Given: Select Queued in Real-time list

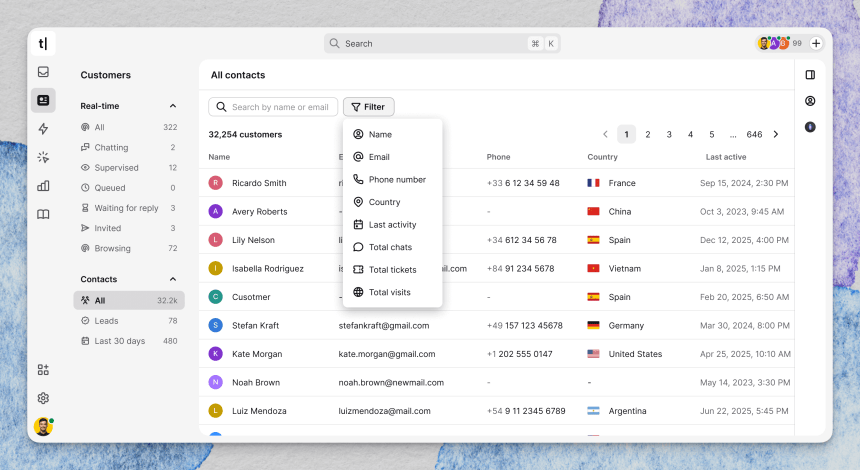Looking at the screenshot, I should click(129, 188).
